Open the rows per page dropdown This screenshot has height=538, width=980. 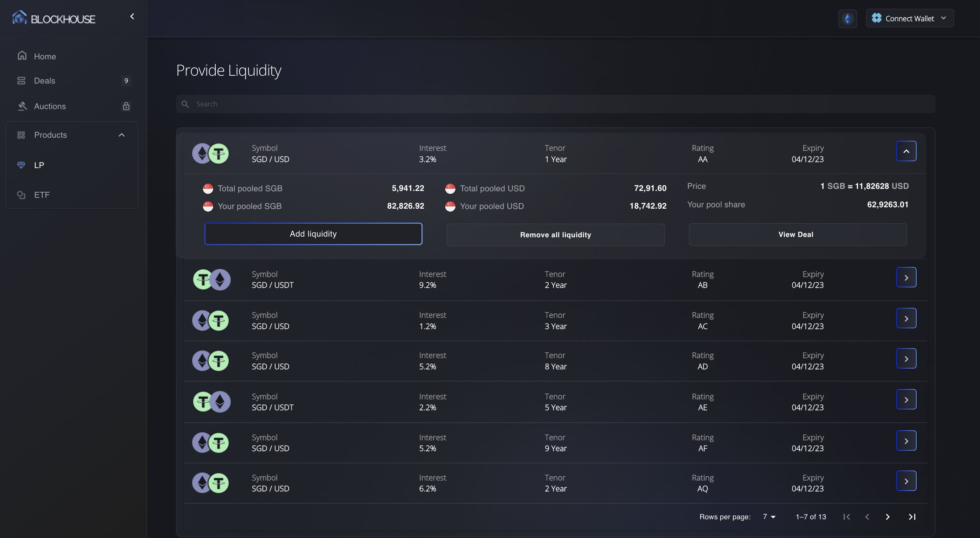[769, 517]
